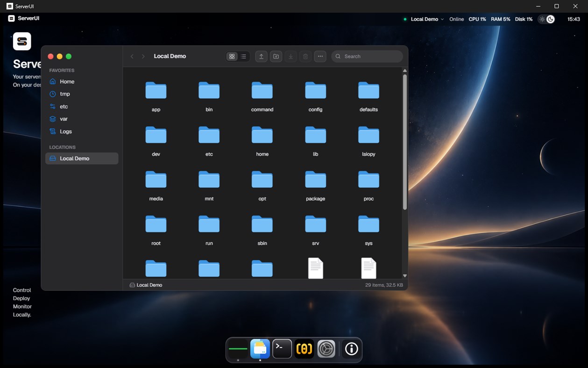Select the lib folder icon

click(x=316, y=135)
